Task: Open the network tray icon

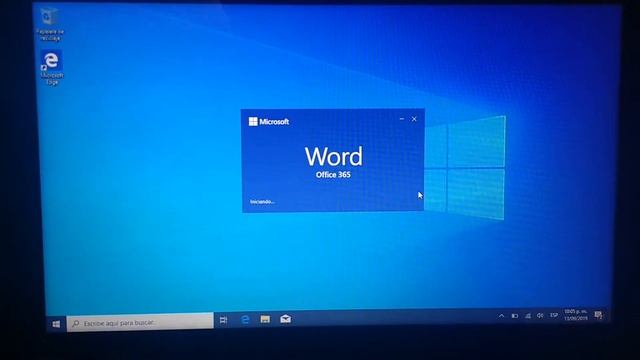Action: pyautogui.click(x=528, y=316)
